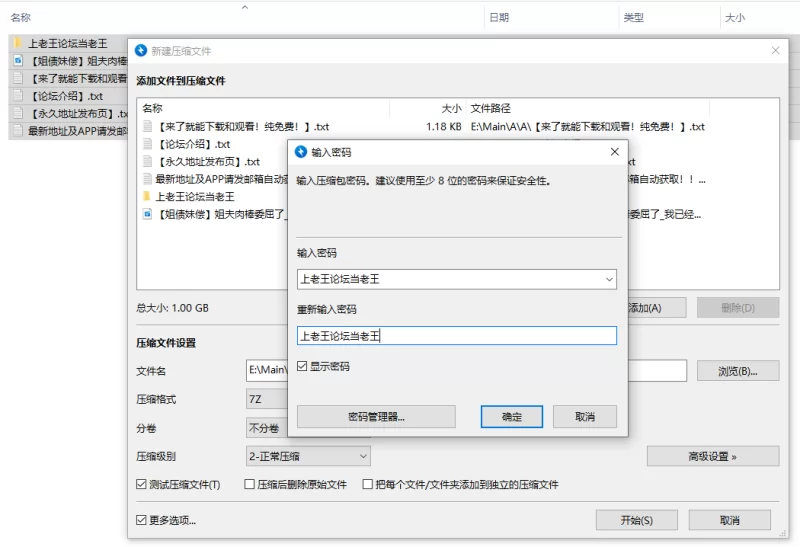
Task: Click the 添加(A) button
Action: pos(656,308)
